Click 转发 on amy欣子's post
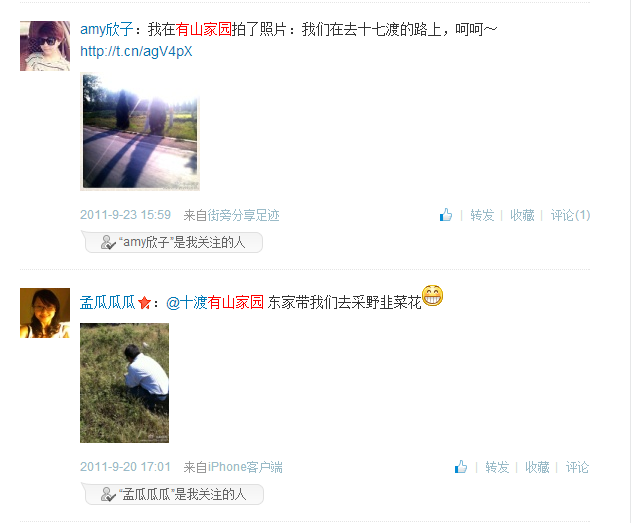The image size is (634, 523). coord(482,215)
